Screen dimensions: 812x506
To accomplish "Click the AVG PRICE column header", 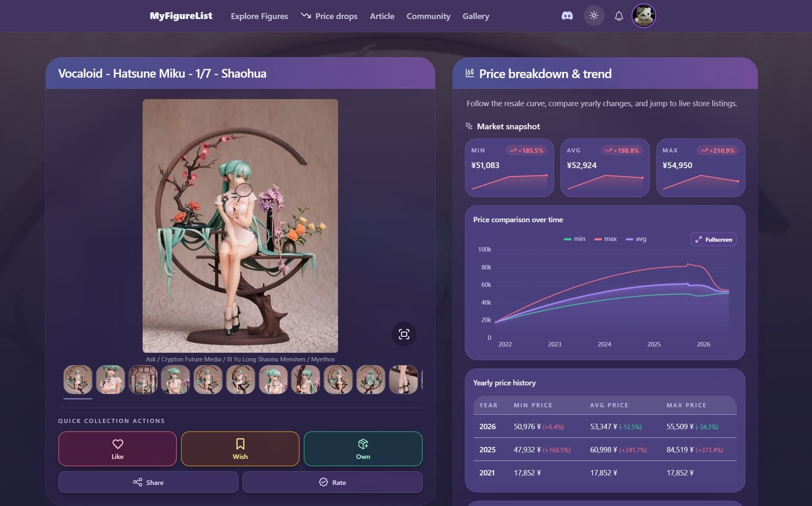I will click(609, 405).
